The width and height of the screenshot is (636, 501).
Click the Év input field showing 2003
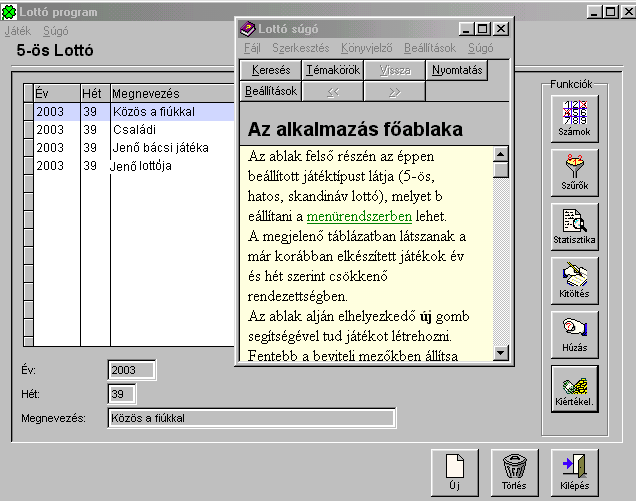click(132, 370)
